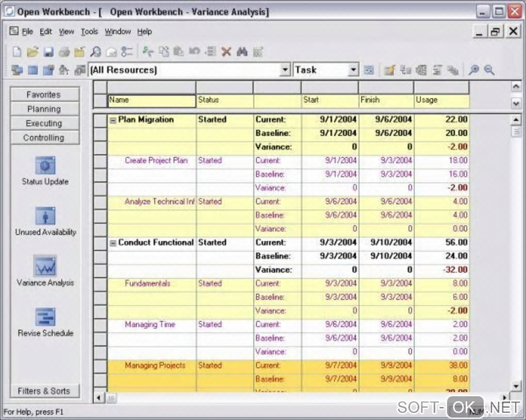This screenshot has width=526, height=420.
Task: Click the vertical scrollbar thumb in the grid
Action: pos(516,131)
